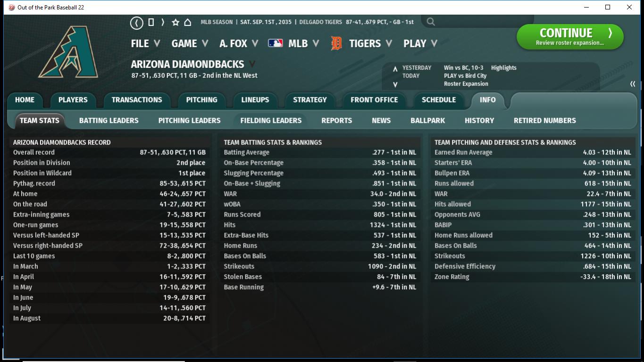
Task: Go to the TRANSACTIONS tab
Action: (137, 100)
